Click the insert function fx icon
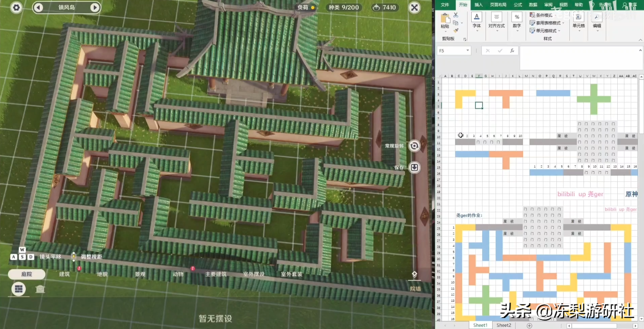 pyautogui.click(x=512, y=51)
